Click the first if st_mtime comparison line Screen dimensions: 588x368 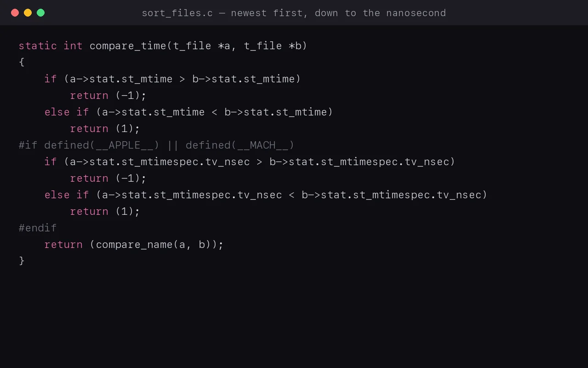point(173,79)
